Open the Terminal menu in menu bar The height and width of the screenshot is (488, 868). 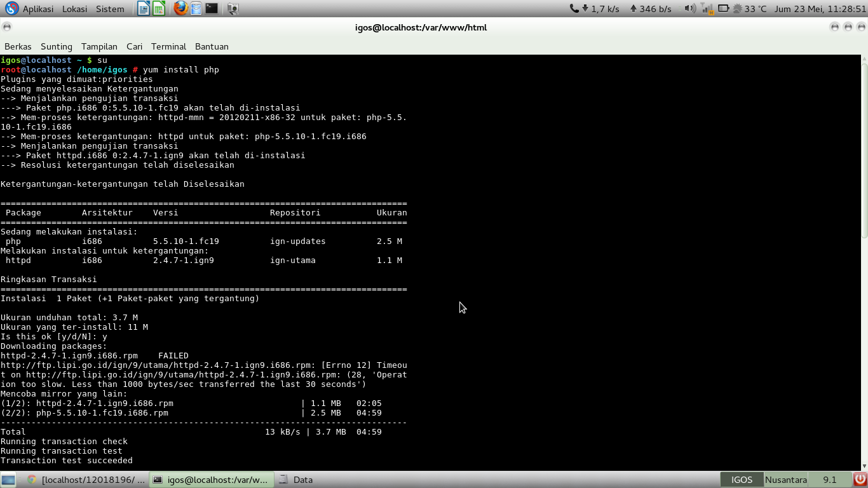click(168, 46)
